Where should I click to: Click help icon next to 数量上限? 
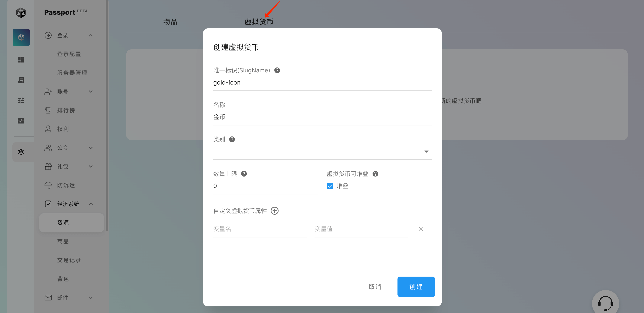click(x=244, y=174)
